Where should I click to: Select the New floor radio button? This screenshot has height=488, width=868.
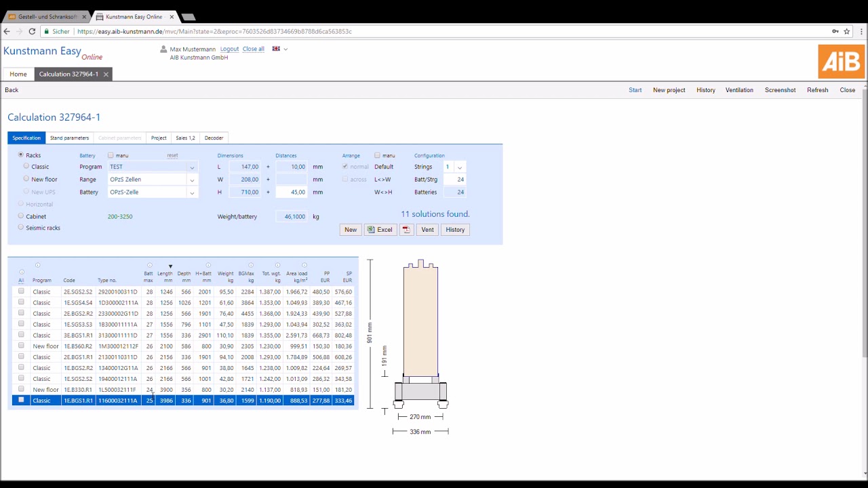click(26, 179)
